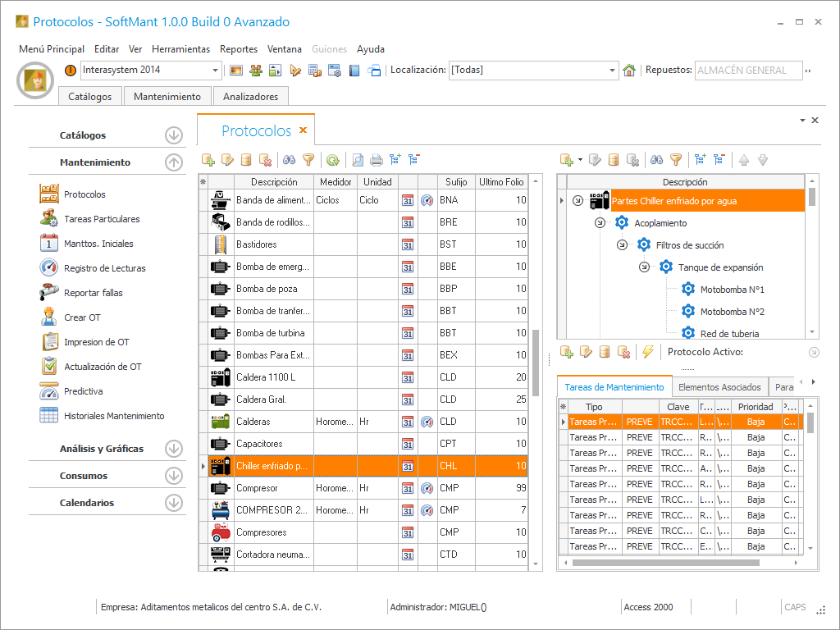Open the Localización dropdown
This screenshot has width=840, height=630.
(612, 71)
